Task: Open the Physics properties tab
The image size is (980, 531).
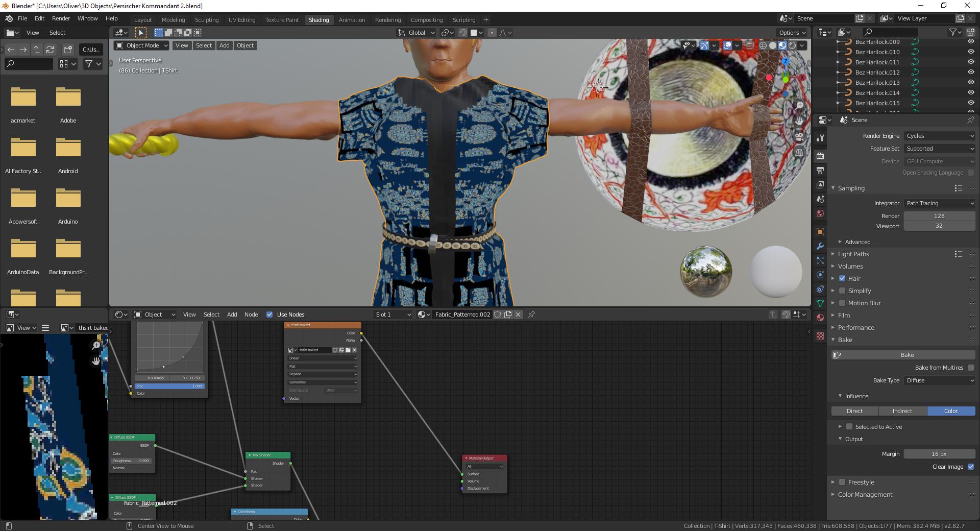Action: coord(820,275)
